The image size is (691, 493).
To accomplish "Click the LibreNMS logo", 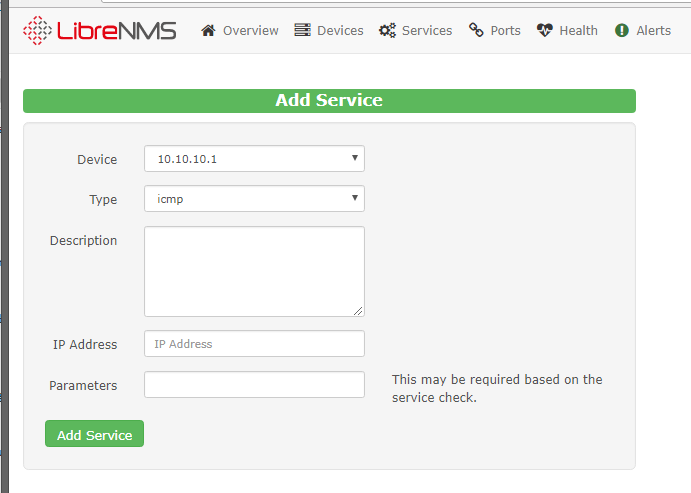I will [x=99, y=30].
